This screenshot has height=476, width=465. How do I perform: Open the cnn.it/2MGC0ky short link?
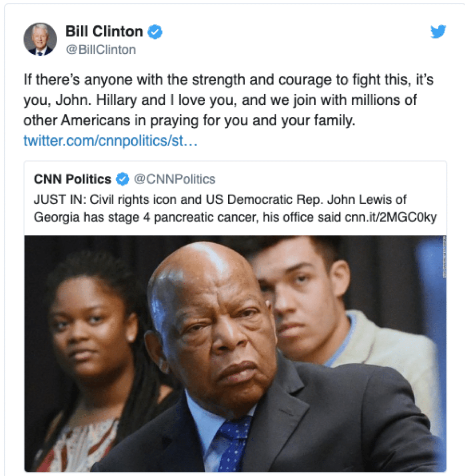pyautogui.click(x=391, y=218)
